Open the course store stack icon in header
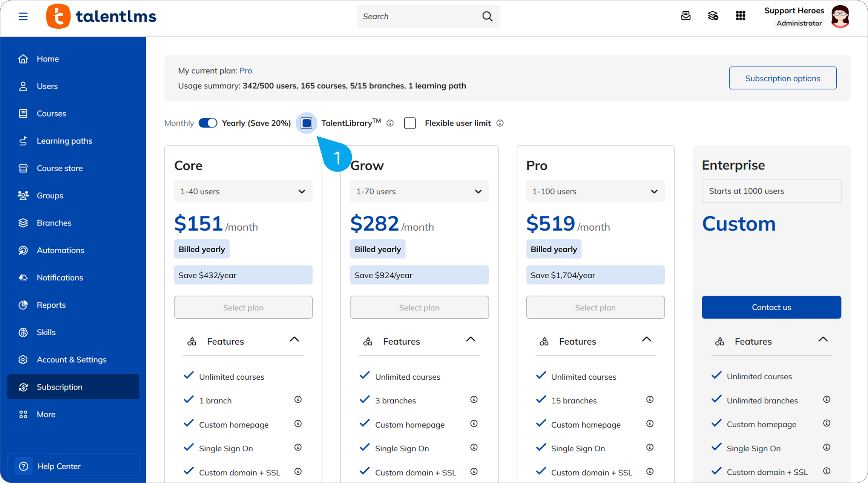The image size is (868, 483). click(713, 16)
